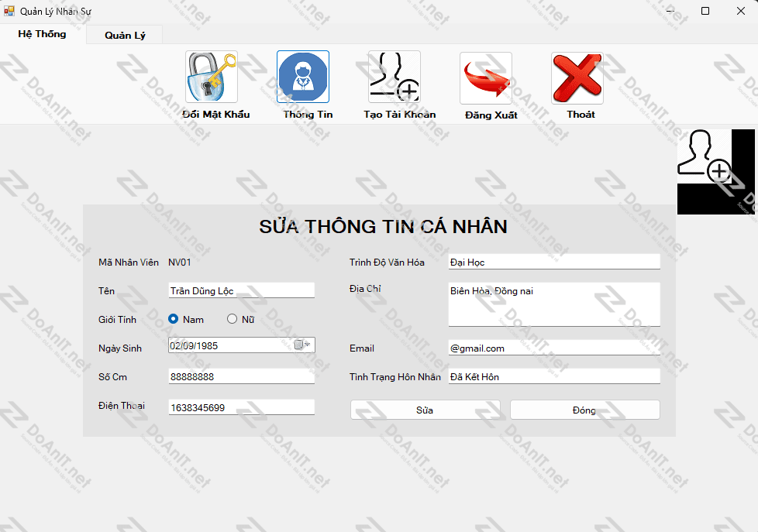758x532 pixels.
Task: Click the date text 02/09/1985
Action: pyautogui.click(x=194, y=345)
